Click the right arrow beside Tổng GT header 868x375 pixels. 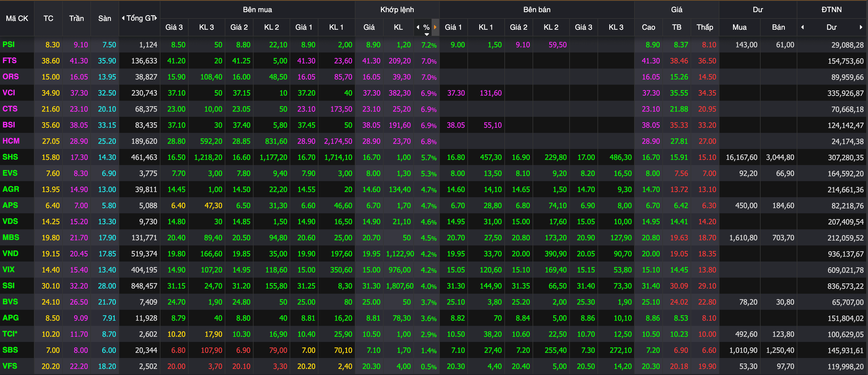(156, 18)
